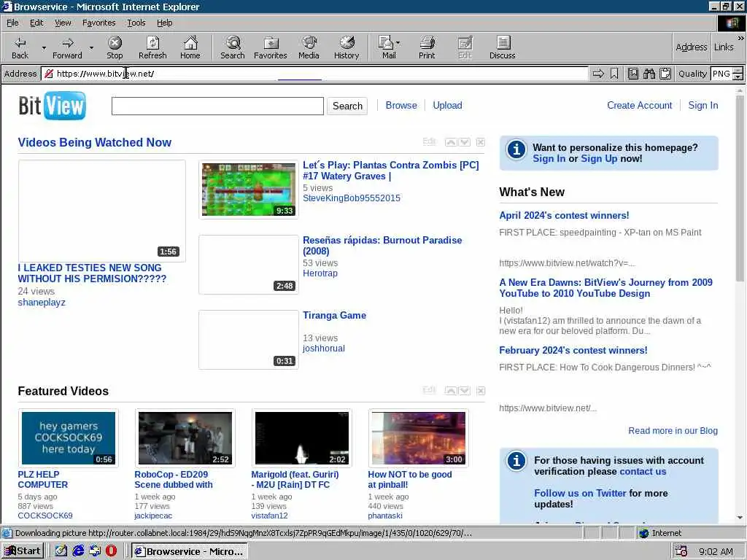The width and height of the screenshot is (747, 560).
Task: Open the Tools menu
Action: pos(136,23)
